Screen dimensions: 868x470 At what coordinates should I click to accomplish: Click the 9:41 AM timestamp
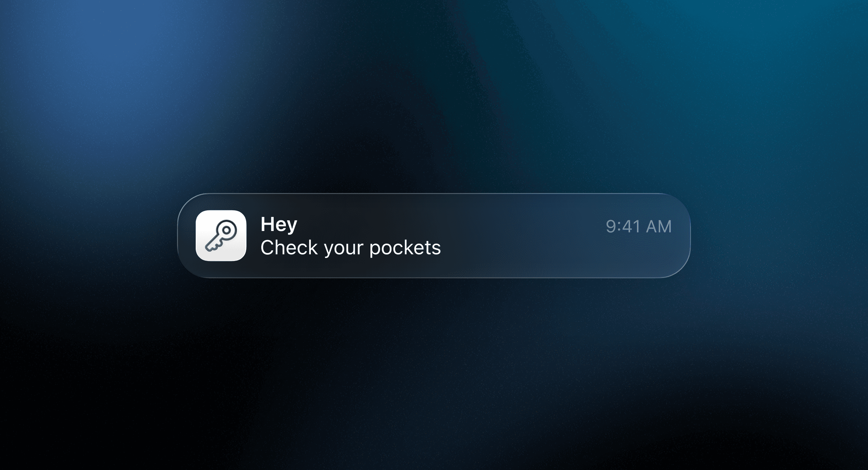click(639, 226)
